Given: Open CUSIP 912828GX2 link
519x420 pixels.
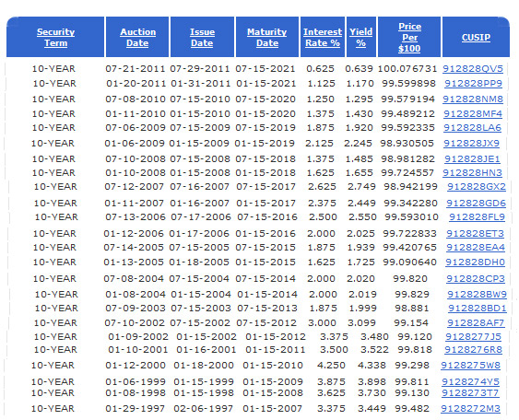Looking at the screenshot, I should [477, 187].
